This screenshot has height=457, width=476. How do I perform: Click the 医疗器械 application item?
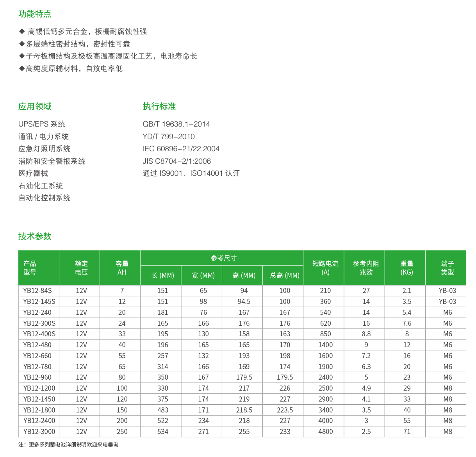click(x=33, y=173)
